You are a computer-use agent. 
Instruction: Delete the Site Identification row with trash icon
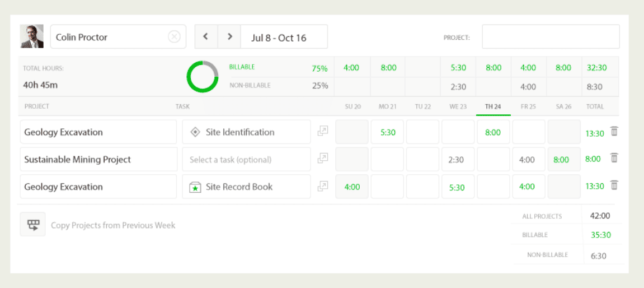coord(614,132)
